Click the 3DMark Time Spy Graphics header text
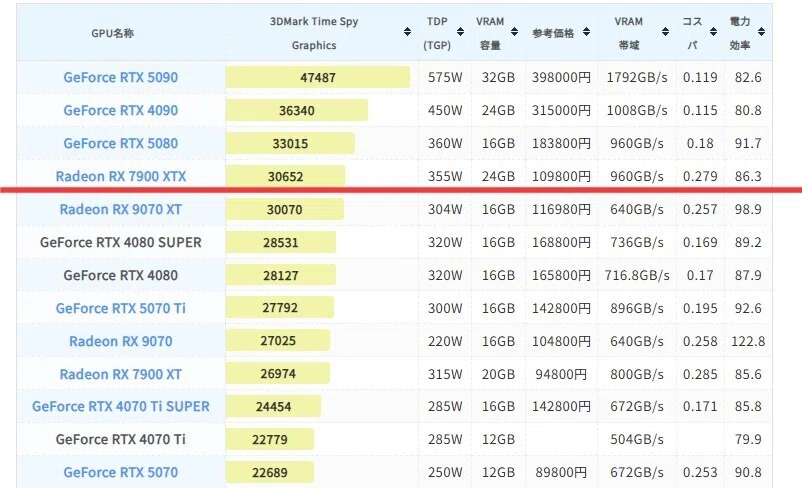The width and height of the screenshot is (802, 488). [x=314, y=33]
